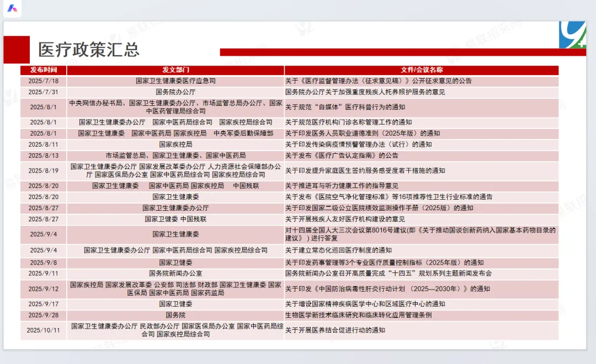Click date cell 2025/7/18
Image resolution: width=596 pixels, height=364 pixels.
[x=44, y=81]
